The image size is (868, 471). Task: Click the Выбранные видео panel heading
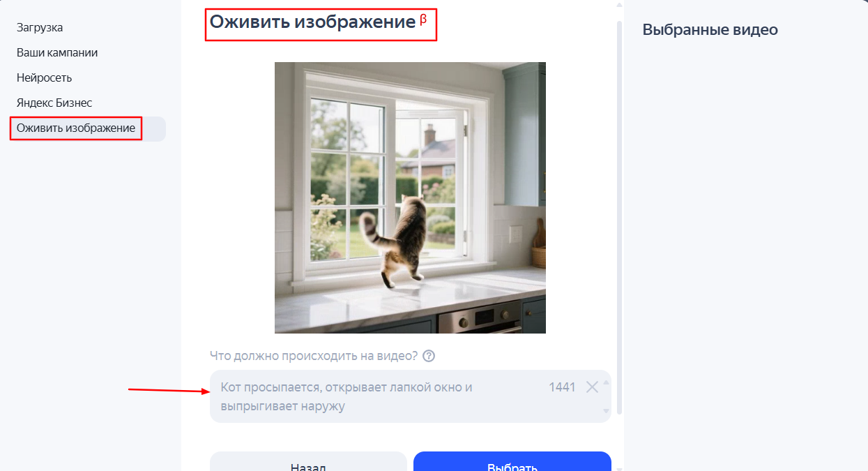click(710, 30)
